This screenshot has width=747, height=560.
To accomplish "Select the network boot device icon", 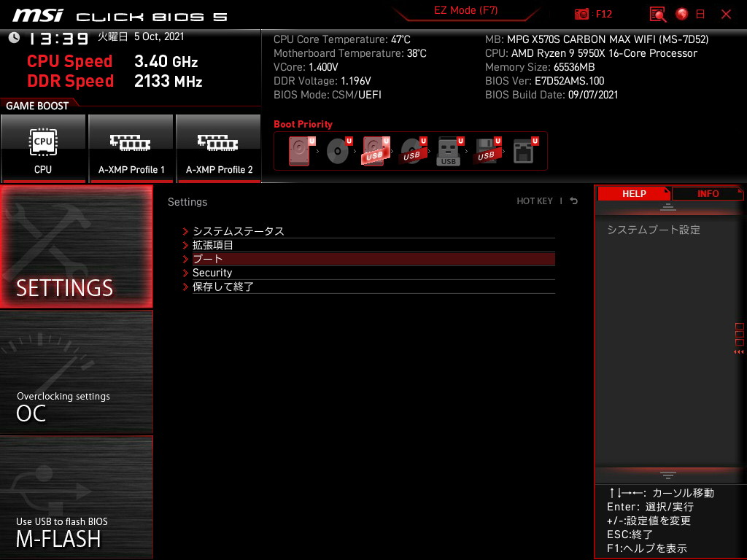I will click(525, 151).
